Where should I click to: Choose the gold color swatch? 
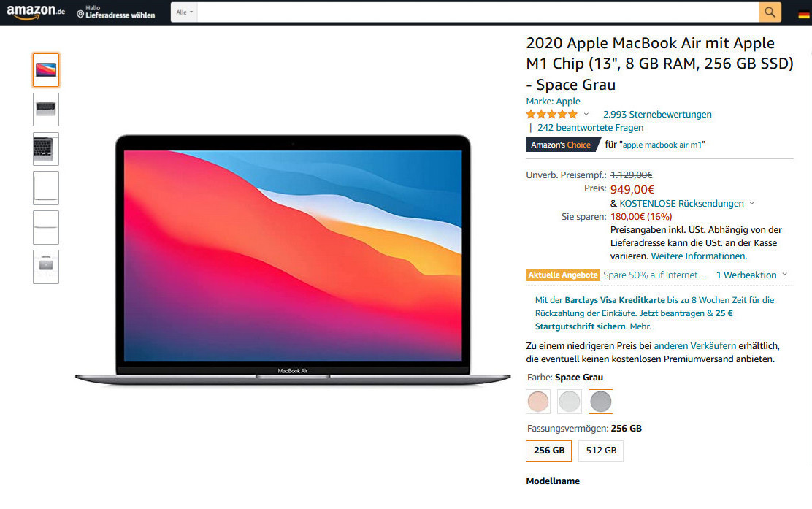coord(538,402)
